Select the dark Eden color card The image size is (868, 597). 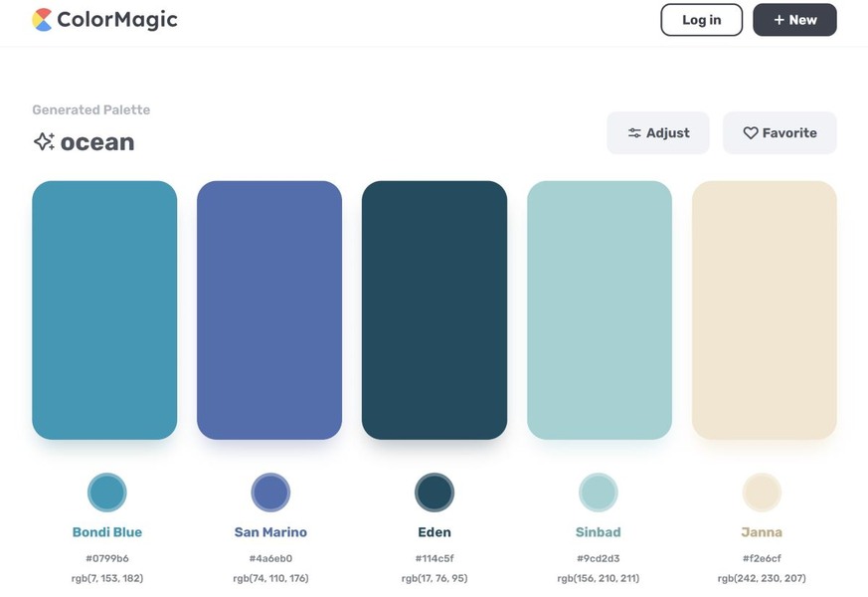(x=434, y=310)
